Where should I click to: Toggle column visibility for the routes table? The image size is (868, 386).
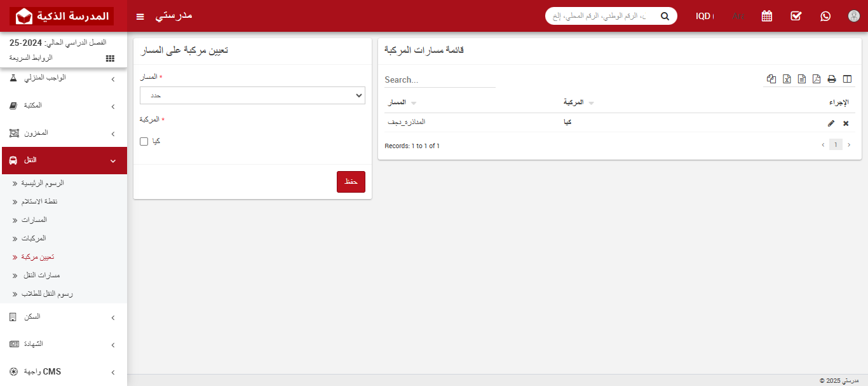coord(847,79)
